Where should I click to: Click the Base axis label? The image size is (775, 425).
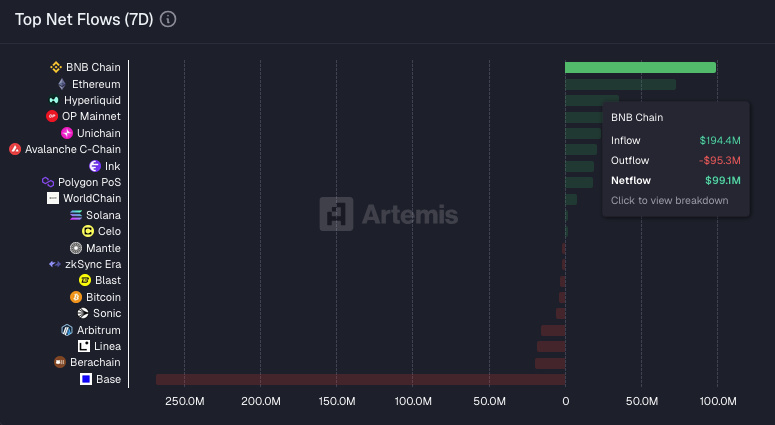click(x=108, y=379)
